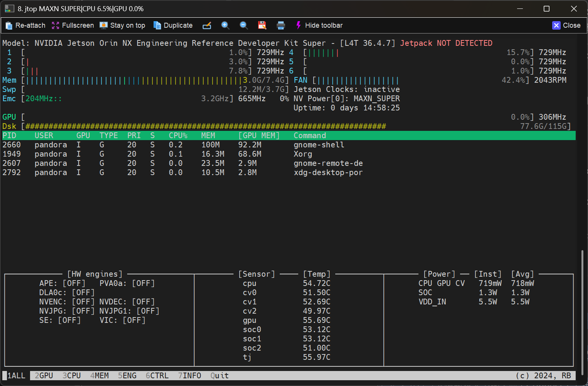This screenshot has width=588, height=386.
Task: Click the Stay on top monitor icon
Action: tap(104, 25)
